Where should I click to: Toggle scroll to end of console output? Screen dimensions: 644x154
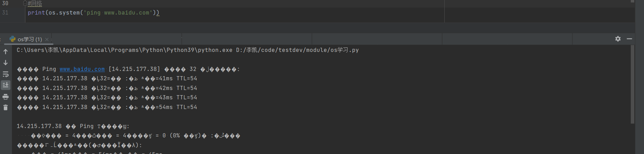[x=6, y=85]
